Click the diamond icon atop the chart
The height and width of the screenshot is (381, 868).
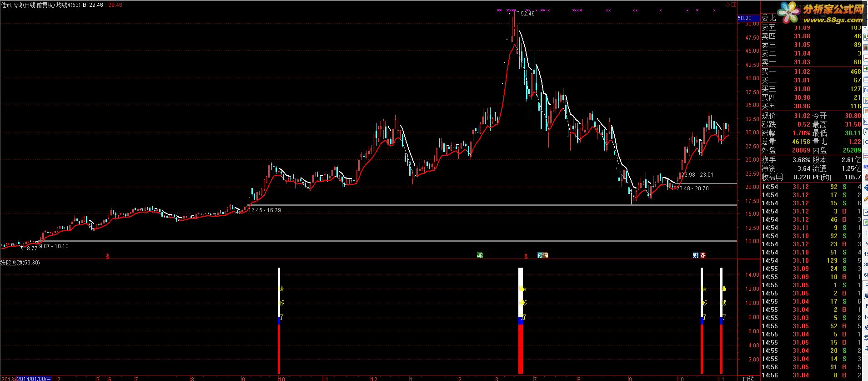[x=728, y=5]
